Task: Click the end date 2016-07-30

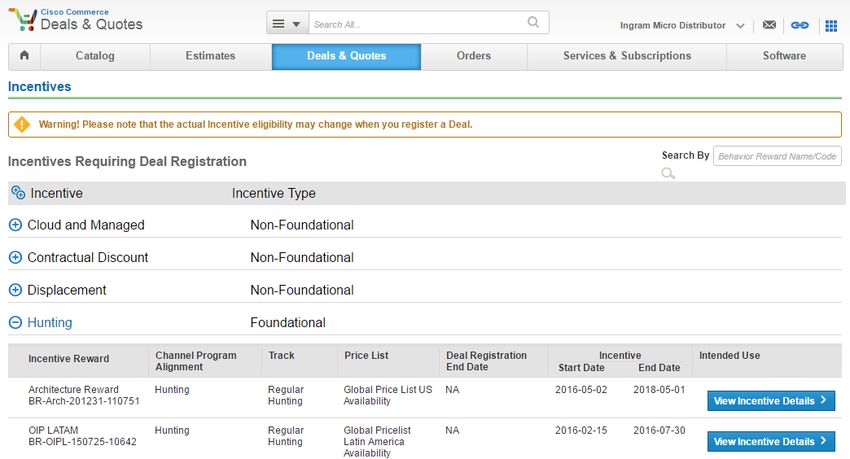Action: coord(659,430)
